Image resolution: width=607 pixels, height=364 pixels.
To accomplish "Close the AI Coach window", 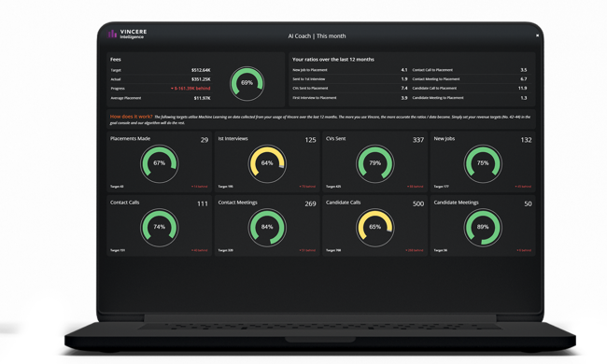I will [537, 35].
